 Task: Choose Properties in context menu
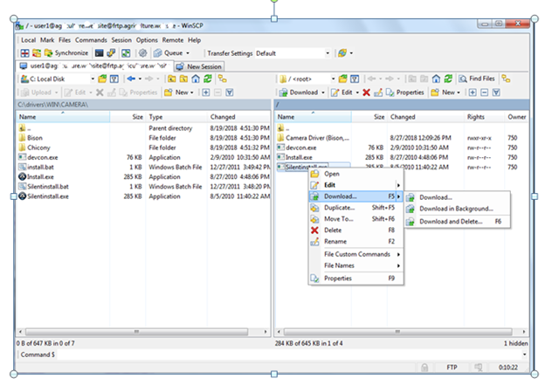point(356,278)
